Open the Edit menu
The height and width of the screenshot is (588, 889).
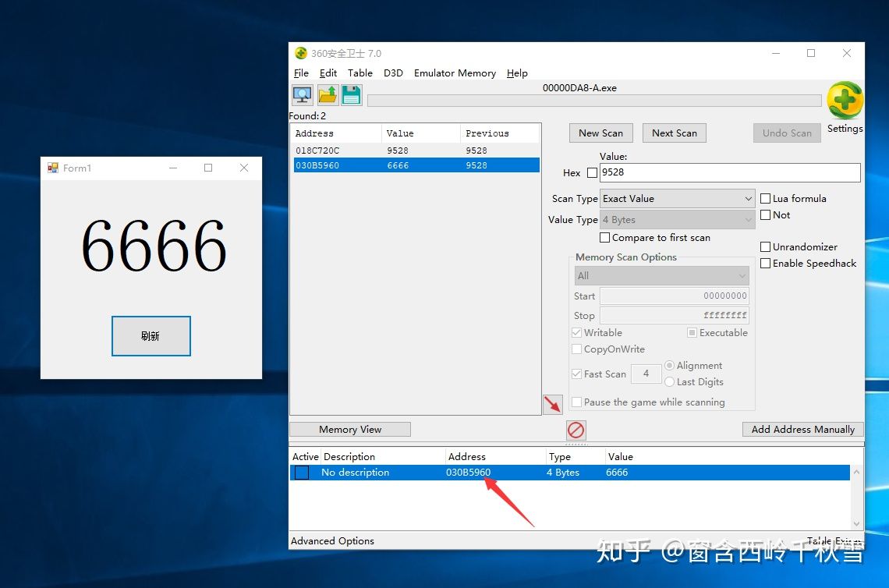[328, 73]
